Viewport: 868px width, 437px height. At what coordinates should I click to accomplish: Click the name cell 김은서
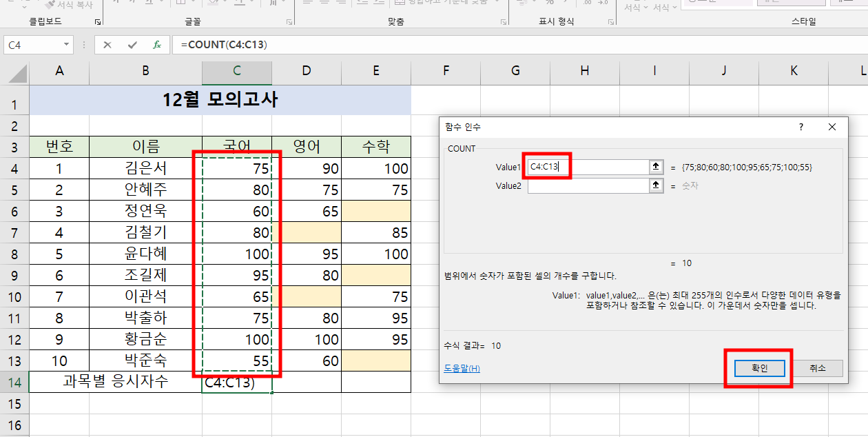145,168
